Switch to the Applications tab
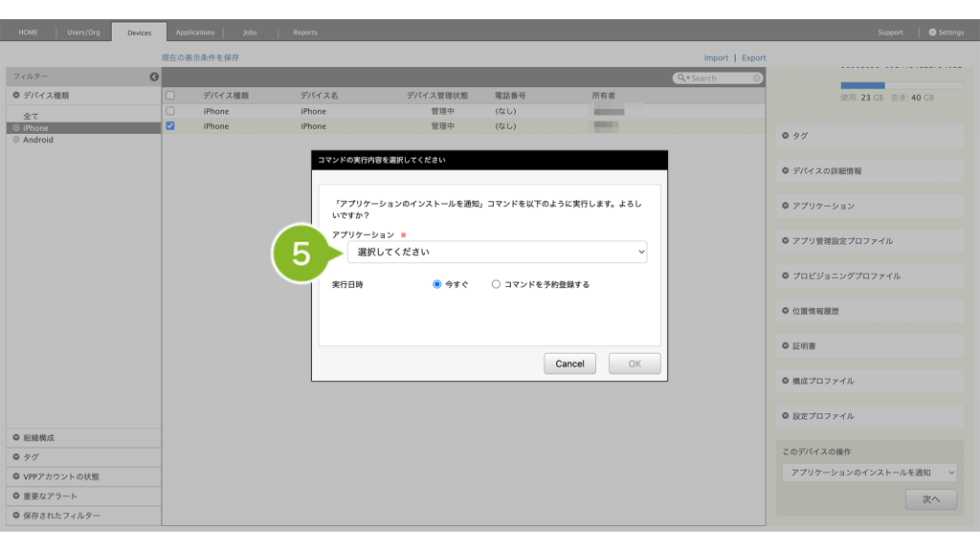Viewport: 980px width, 551px height. click(x=195, y=33)
